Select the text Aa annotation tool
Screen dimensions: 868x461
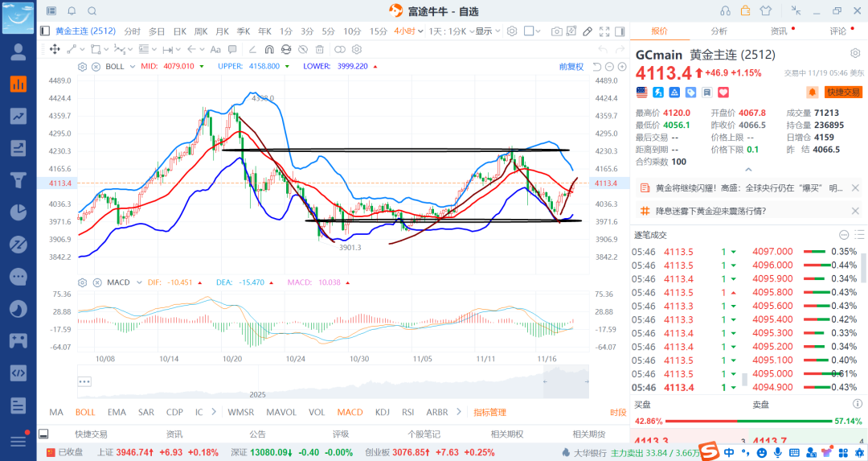click(x=215, y=49)
